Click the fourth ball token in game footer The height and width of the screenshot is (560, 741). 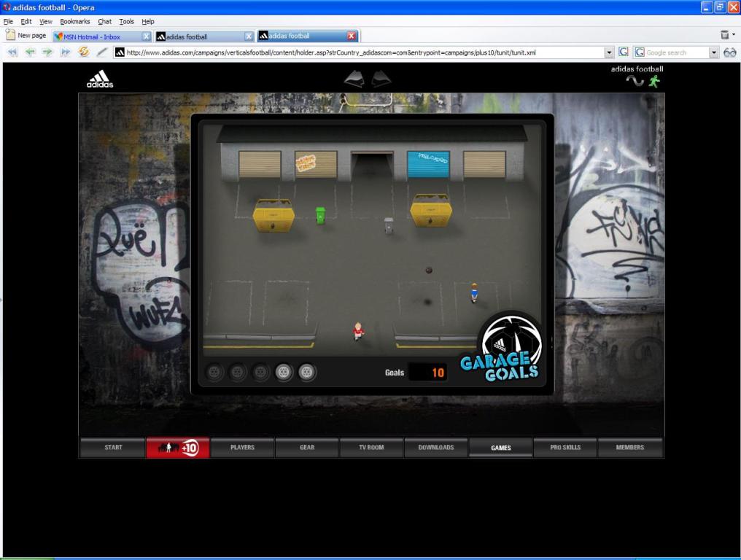(x=284, y=373)
